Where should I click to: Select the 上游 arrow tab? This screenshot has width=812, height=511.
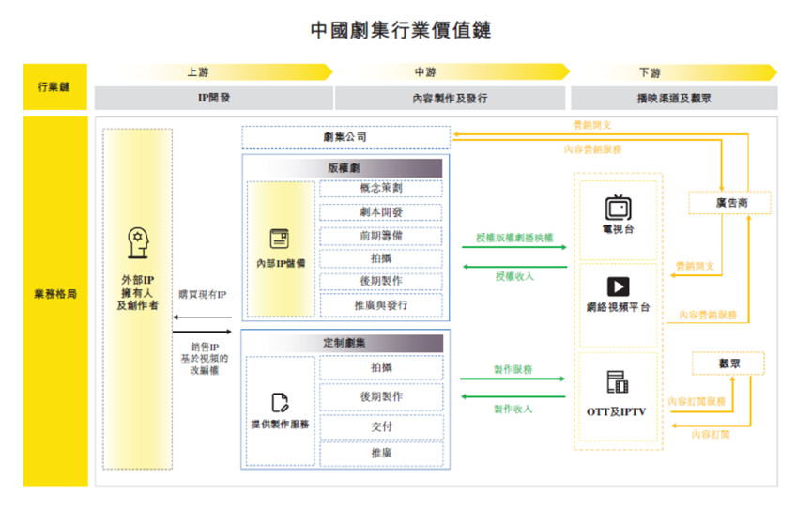pos(212,72)
